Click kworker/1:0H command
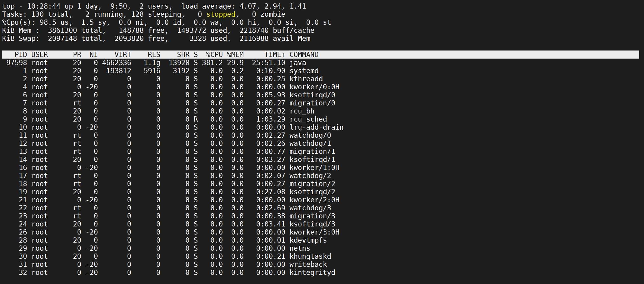 (314, 168)
